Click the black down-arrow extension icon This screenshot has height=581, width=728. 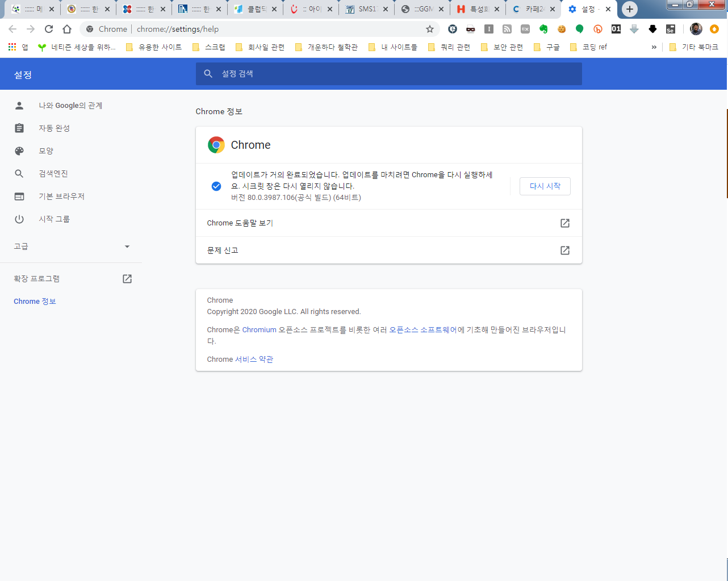point(652,29)
